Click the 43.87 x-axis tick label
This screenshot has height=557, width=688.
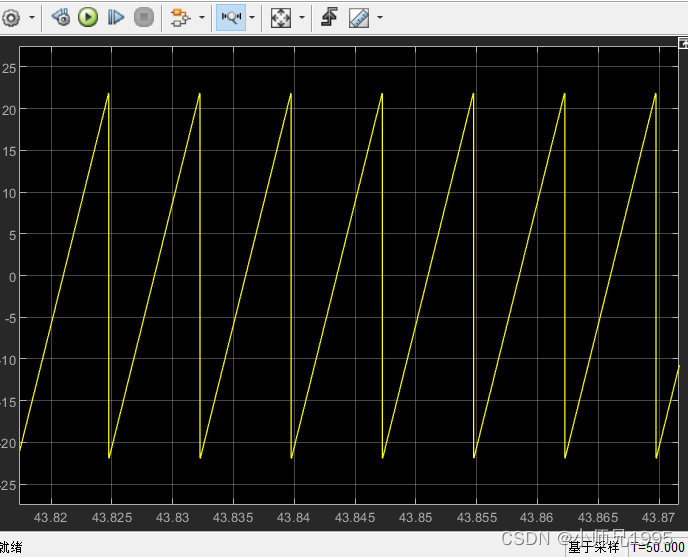point(658,518)
